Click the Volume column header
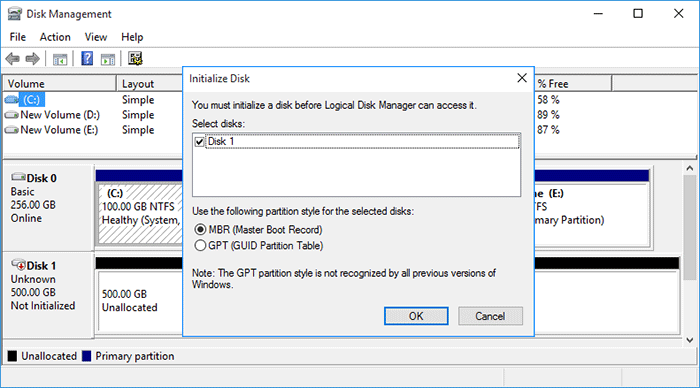 pyautogui.click(x=60, y=83)
